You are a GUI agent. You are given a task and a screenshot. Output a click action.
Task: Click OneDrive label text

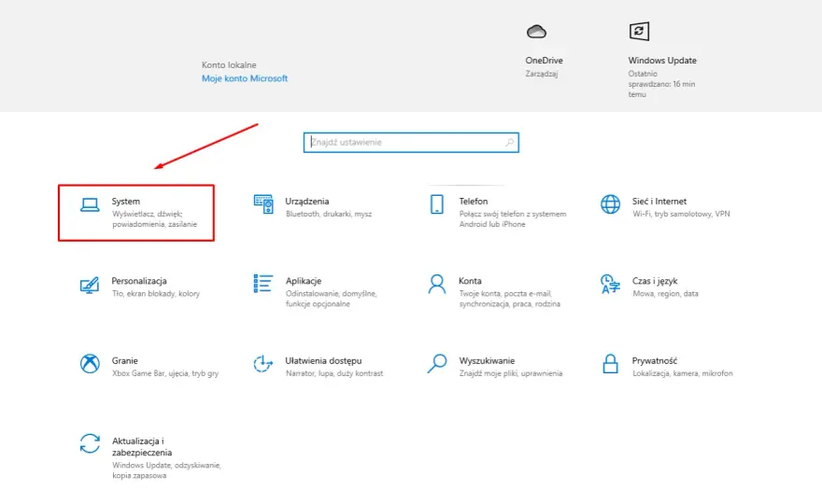pos(545,61)
